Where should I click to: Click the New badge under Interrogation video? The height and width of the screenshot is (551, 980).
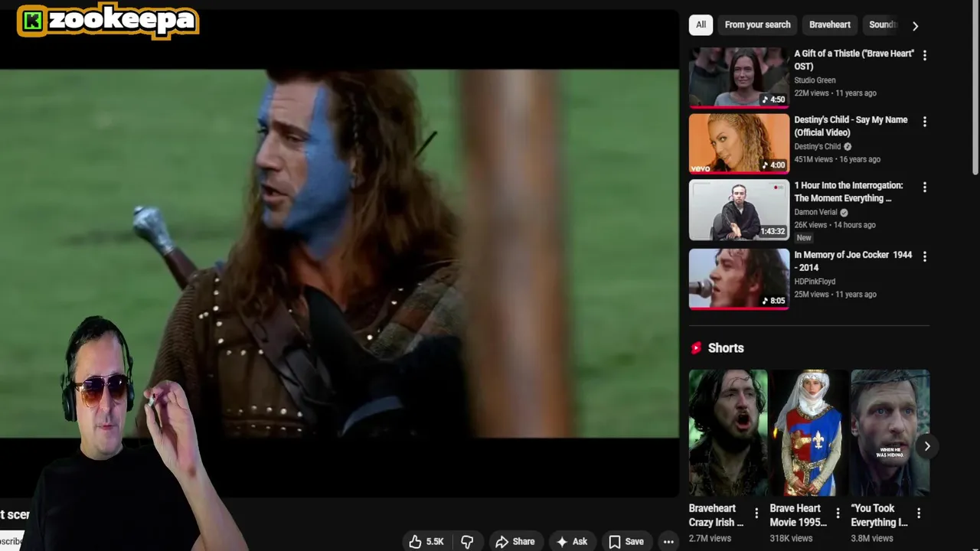pos(803,238)
